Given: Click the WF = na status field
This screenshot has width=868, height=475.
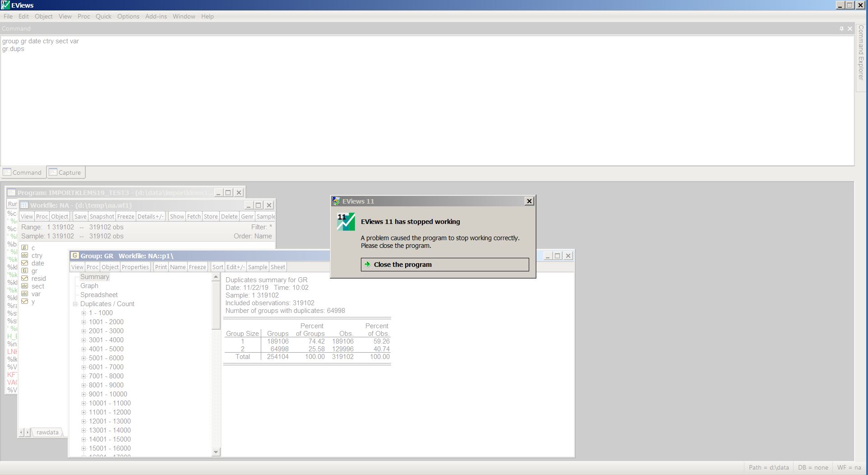Looking at the screenshot, I should (849, 468).
